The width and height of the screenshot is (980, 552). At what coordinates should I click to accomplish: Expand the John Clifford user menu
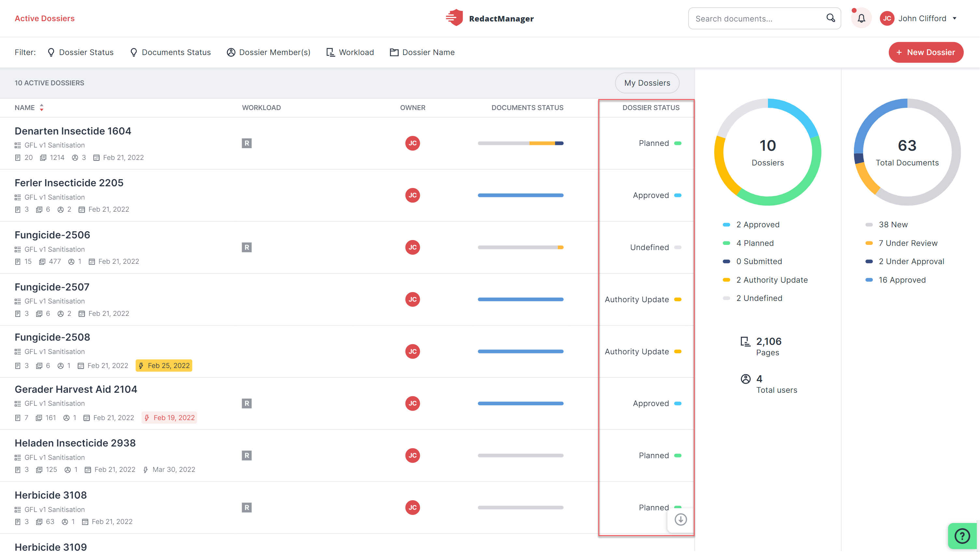pyautogui.click(x=918, y=18)
